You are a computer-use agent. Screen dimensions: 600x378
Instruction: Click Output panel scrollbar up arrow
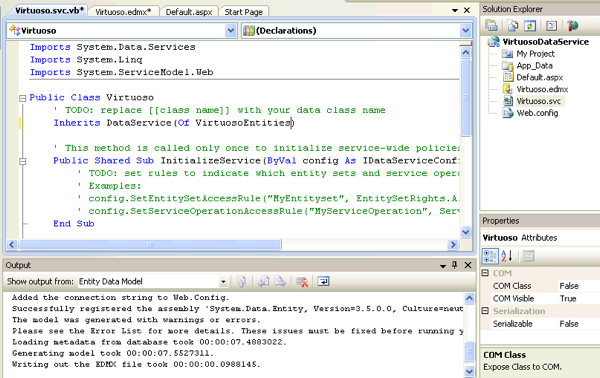point(470,298)
